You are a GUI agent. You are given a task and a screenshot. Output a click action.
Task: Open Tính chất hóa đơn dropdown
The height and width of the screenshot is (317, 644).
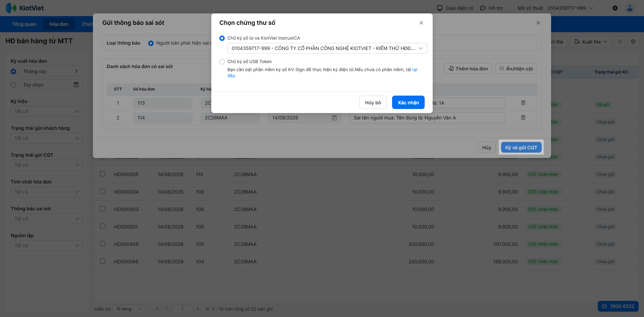pyautogui.click(x=47, y=192)
